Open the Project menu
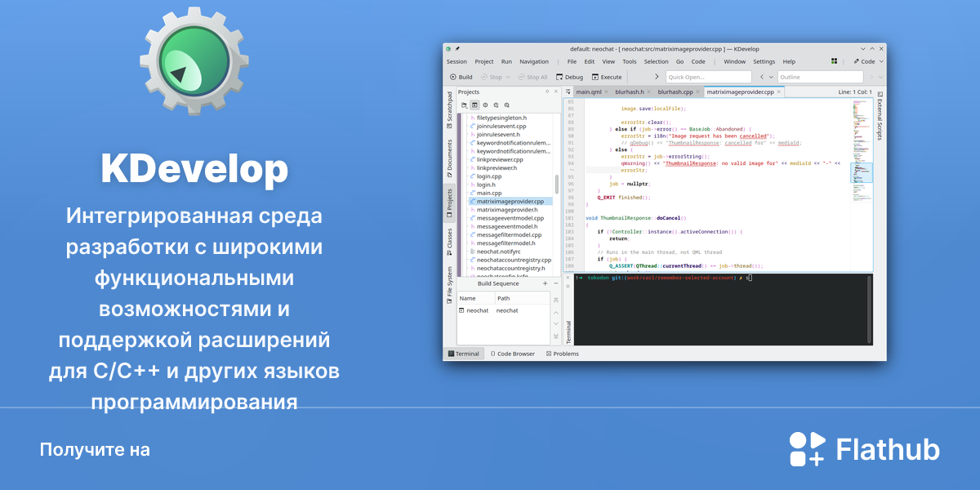The width and height of the screenshot is (980, 490). tap(484, 61)
